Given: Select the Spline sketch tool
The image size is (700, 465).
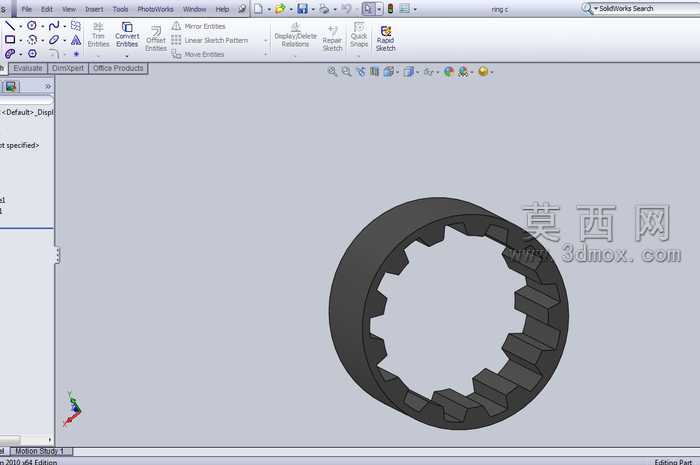Looking at the screenshot, I should (54, 25).
